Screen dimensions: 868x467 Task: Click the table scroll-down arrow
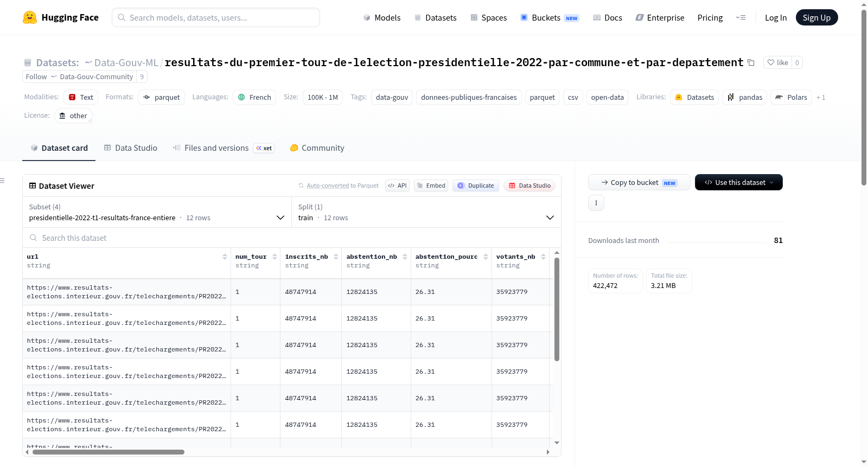(x=557, y=443)
